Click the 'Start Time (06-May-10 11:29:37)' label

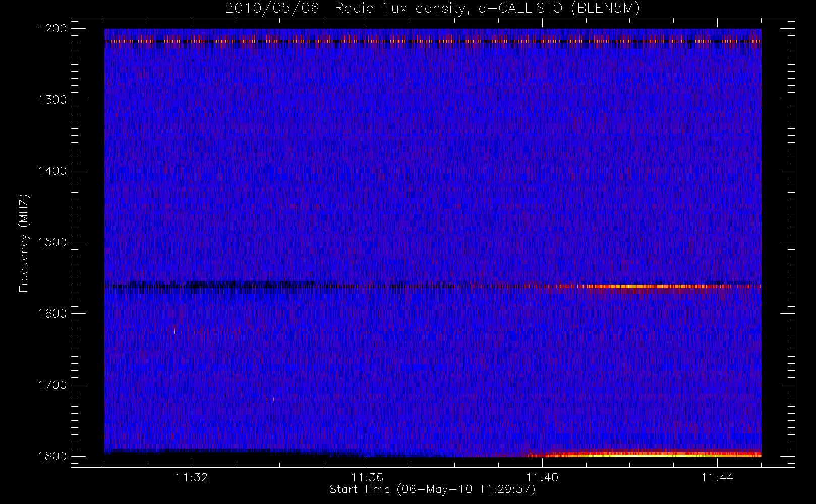click(x=432, y=489)
